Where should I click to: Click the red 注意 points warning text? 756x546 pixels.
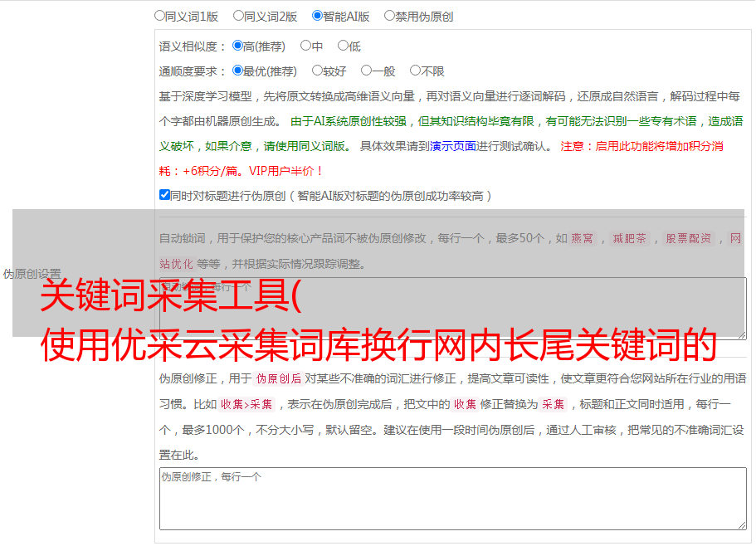click(441, 158)
